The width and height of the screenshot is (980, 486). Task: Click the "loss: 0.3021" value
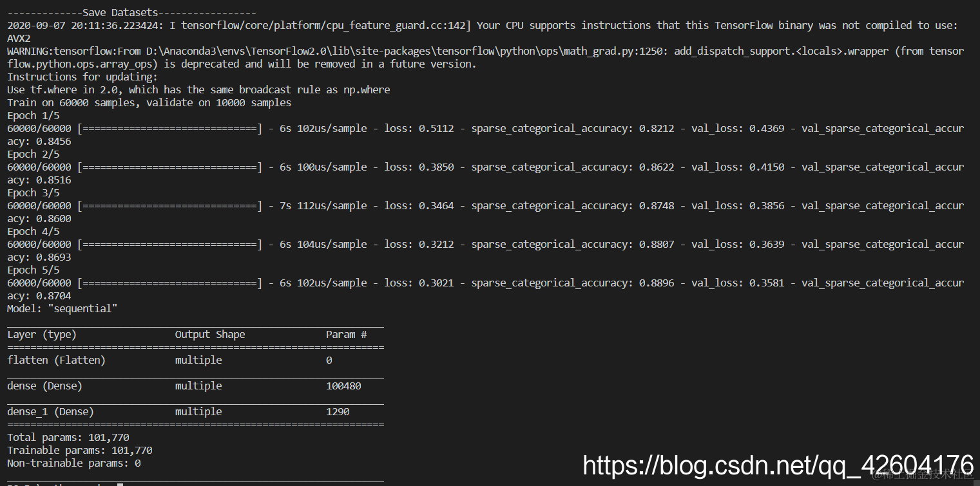click(419, 283)
